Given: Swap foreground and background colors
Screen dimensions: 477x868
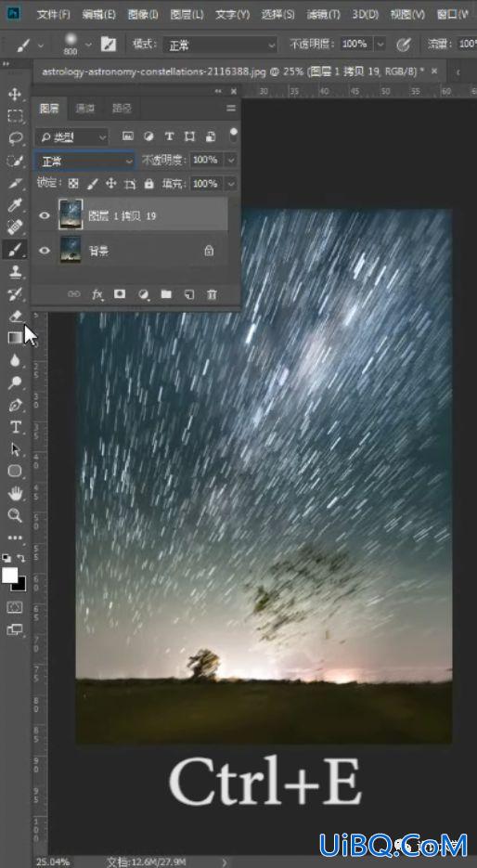Looking at the screenshot, I should click(x=21, y=558).
